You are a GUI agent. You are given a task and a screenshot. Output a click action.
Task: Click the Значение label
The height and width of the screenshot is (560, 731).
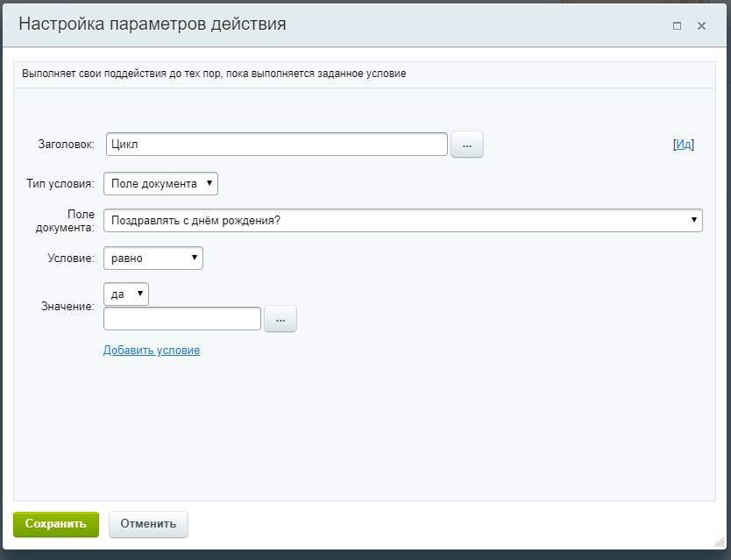pos(67,306)
